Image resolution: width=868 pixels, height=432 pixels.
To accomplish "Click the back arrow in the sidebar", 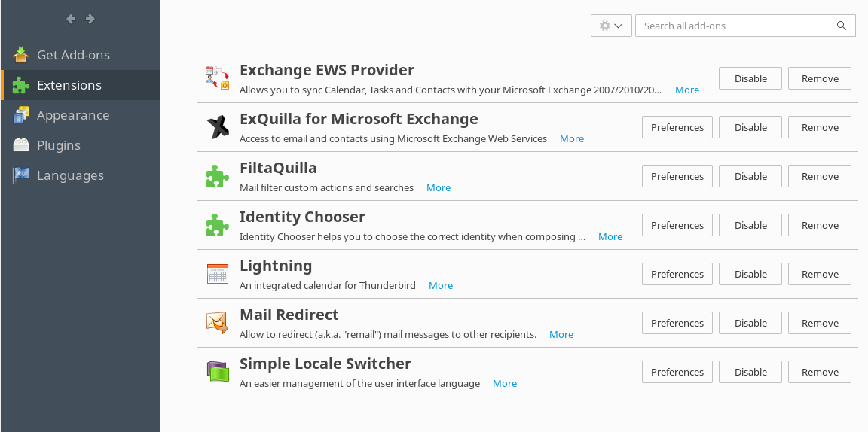I will click(71, 19).
